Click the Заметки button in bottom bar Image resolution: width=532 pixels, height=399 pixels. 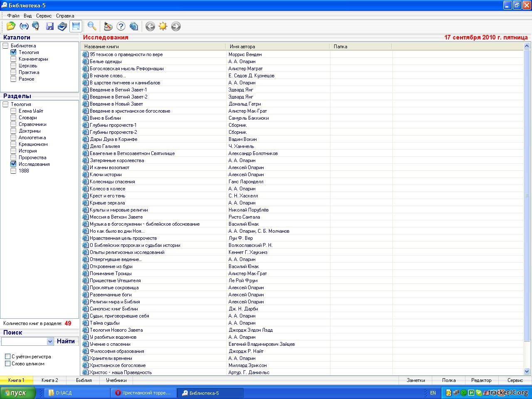(416, 380)
